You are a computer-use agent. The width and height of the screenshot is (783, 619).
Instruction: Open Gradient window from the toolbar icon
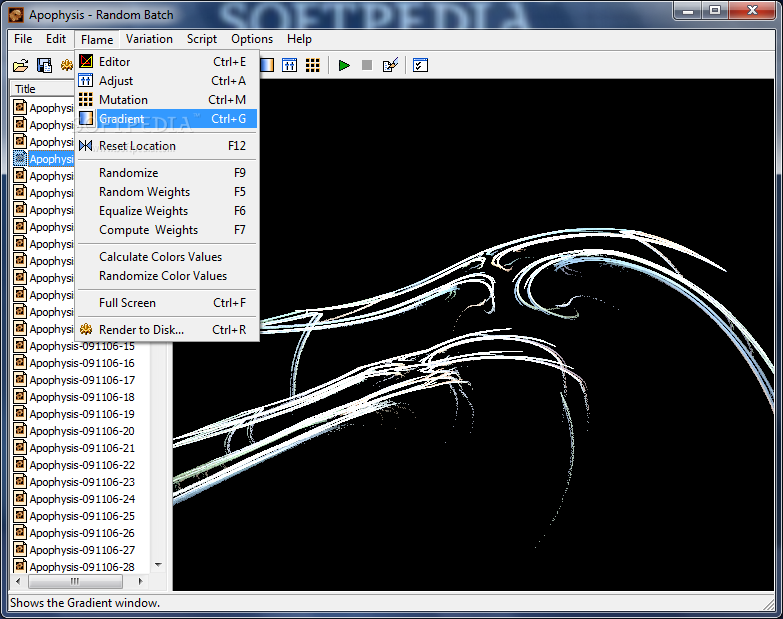[267, 65]
